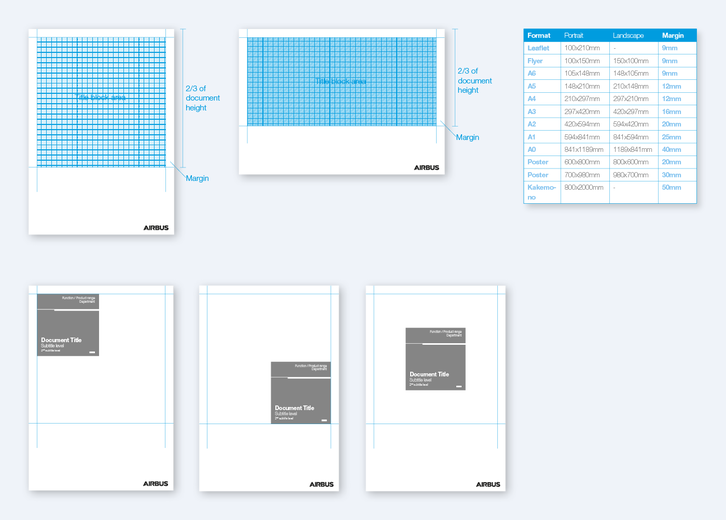This screenshot has height=520, width=726.
Task: Click the blue Margin column header in the table
Action: (673, 35)
